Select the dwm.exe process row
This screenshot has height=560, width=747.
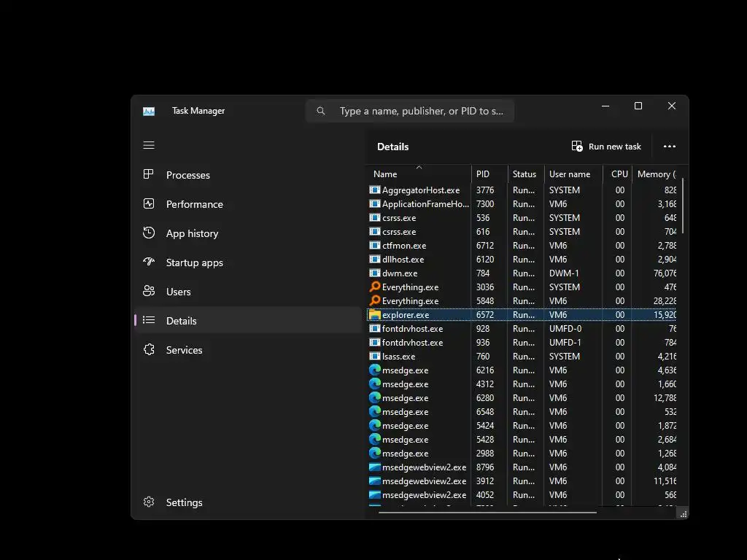pos(522,273)
